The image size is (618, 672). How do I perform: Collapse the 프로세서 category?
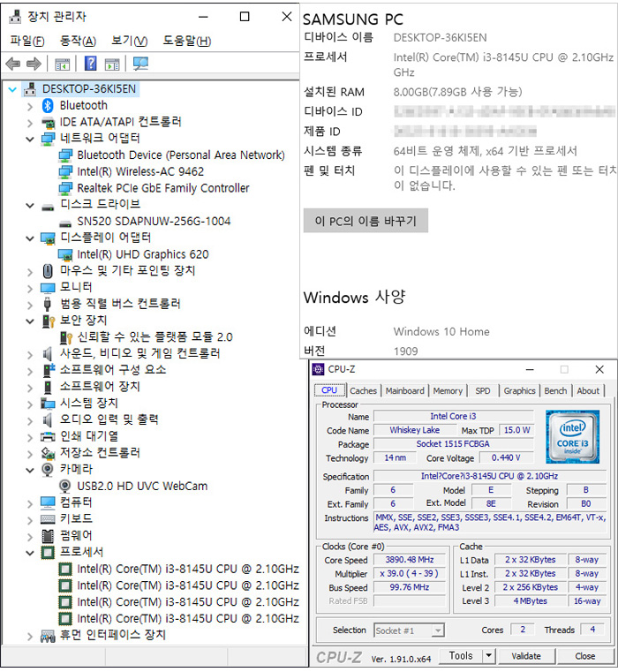[x=29, y=553]
